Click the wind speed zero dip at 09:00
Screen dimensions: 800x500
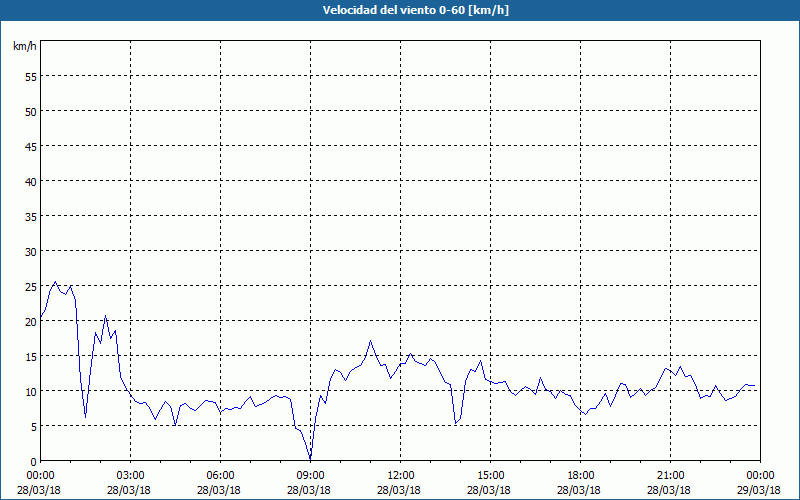click(310, 458)
